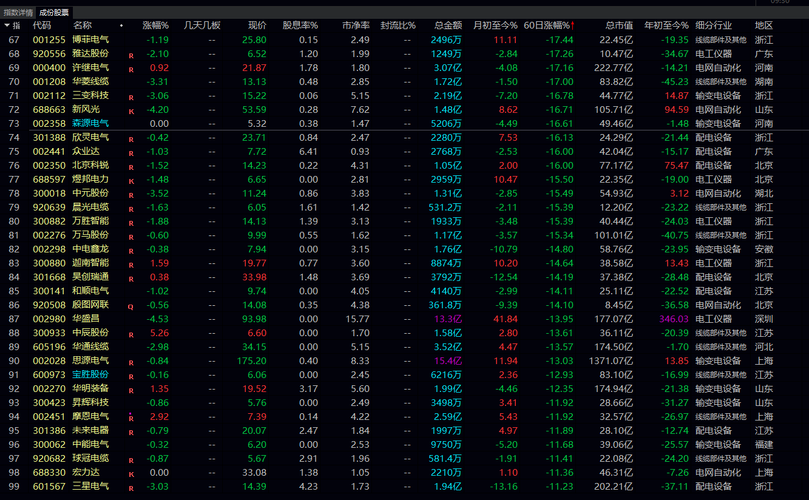809x500 pixels.
Task: Select the 和顺电气 stock name
Action: click(91, 291)
